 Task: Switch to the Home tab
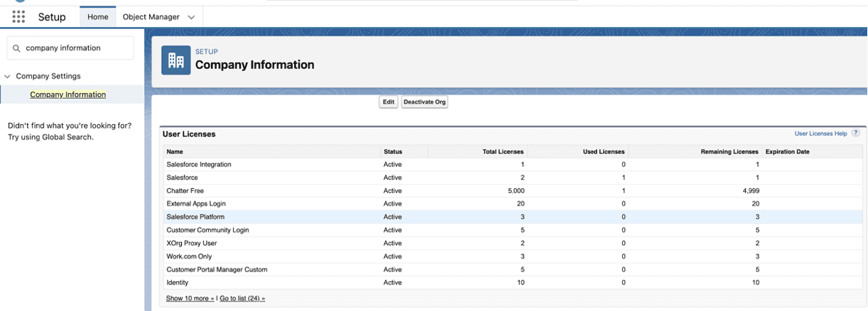(97, 17)
